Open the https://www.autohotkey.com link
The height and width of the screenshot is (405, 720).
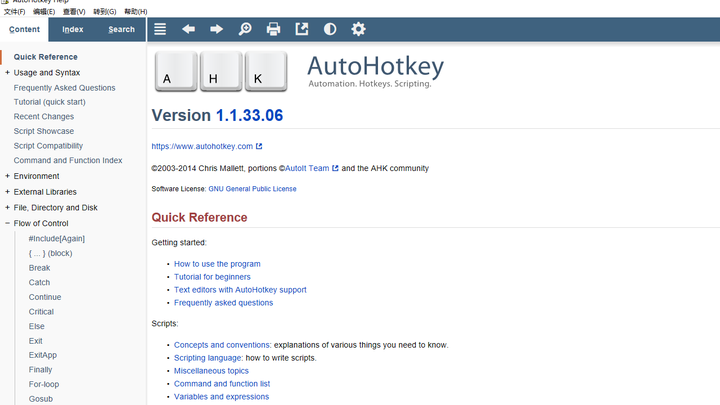202,146
